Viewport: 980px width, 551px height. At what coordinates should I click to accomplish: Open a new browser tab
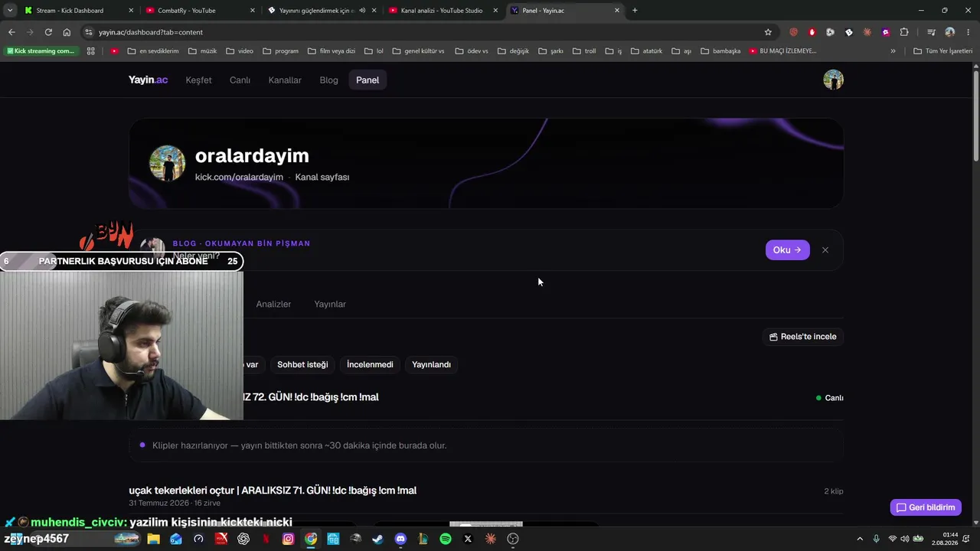(x=635, y=11)
